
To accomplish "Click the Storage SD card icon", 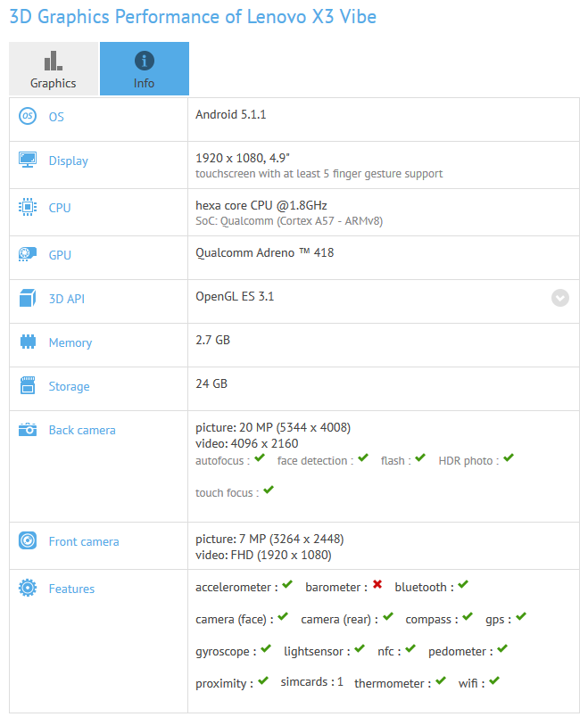I will (x=28, y=385).
